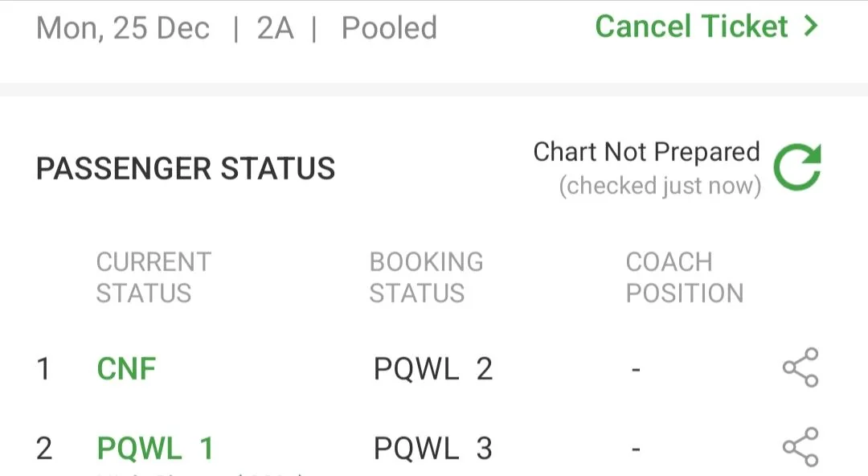Click the Mon, 25 Dec journey date

click(x=124, y=28)
